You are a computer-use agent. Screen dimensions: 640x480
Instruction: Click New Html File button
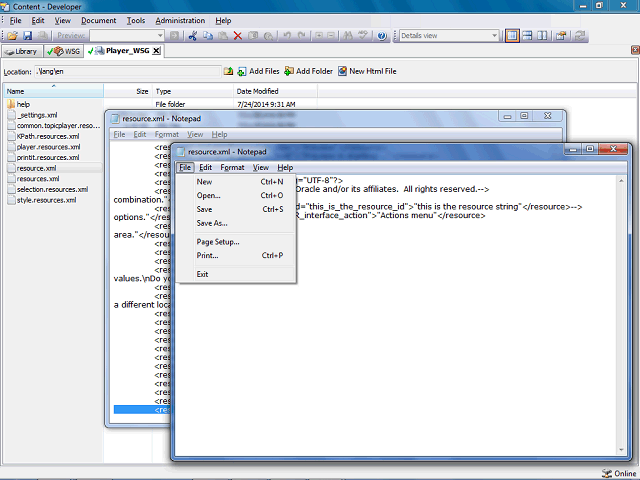367,71
